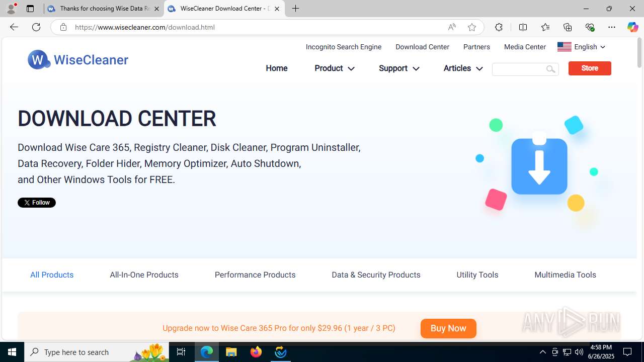This screenshot has height=362, width=644.
Task: Click the X Follow button
Action: (37, 203)
